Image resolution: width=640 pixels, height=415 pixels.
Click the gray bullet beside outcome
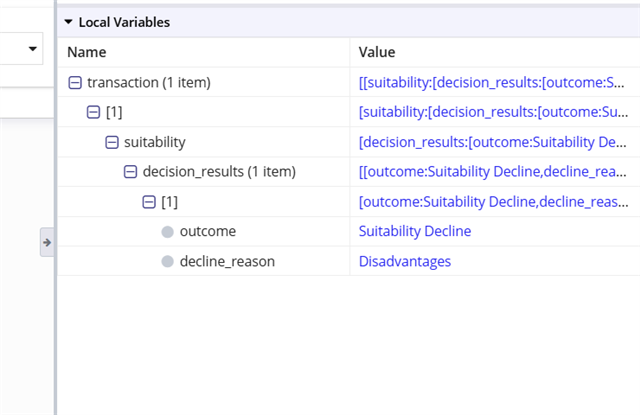point(167,232)
